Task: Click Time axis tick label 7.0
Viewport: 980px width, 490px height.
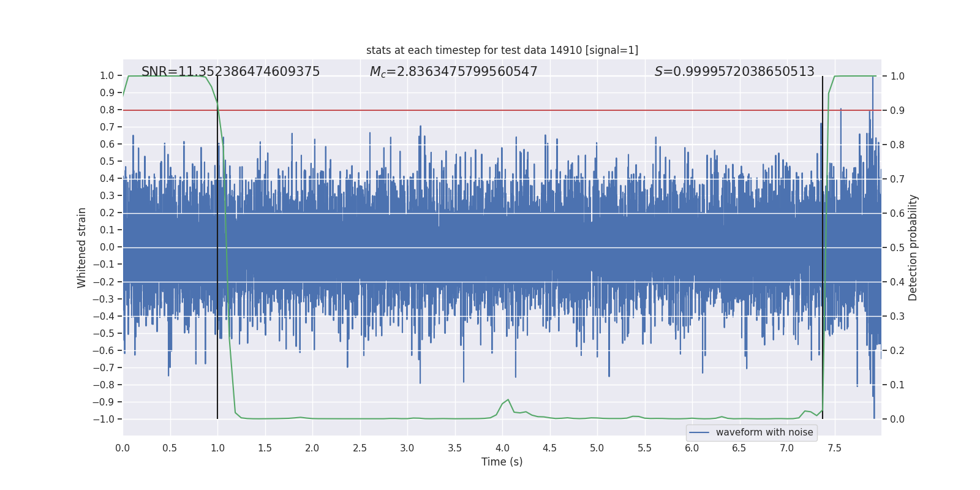Action: click(787, 448)
